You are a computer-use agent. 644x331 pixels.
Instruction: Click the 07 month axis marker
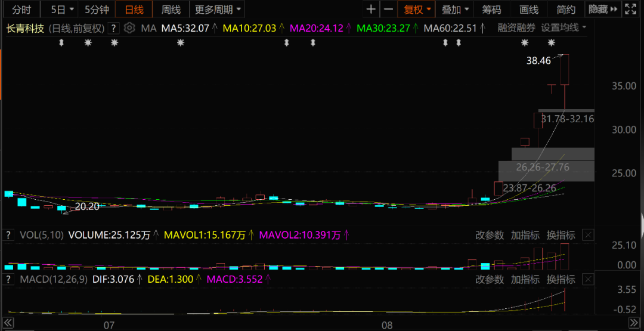click(109, 326)
